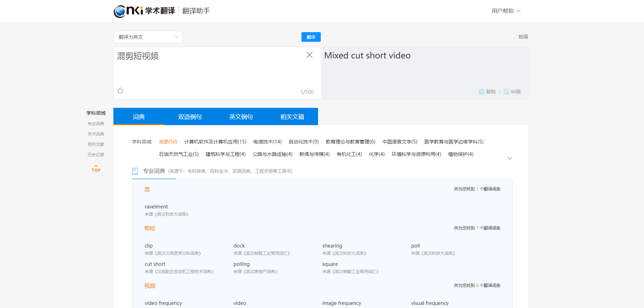Select the term 'clip'
Image resolution: width=644 pixels, height=308 pixels.
[x=149, y=246]
